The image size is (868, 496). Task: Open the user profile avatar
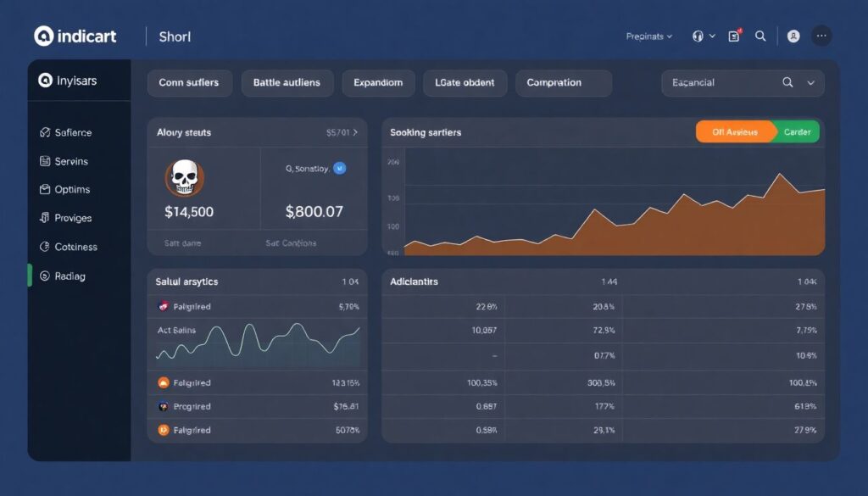793,36
